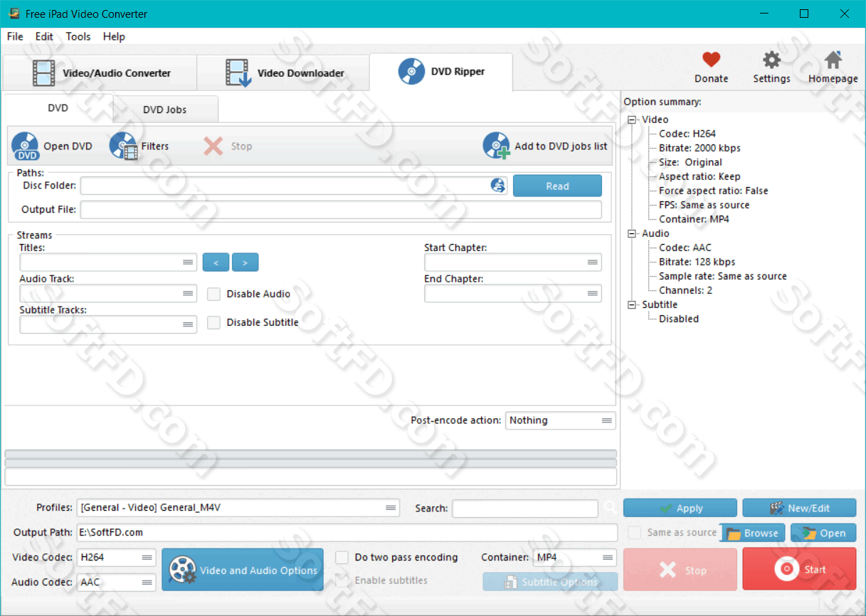The width and height of the screenshot is (866, 616).
Task: Click the next title '>' button
Action: [245, 262]
